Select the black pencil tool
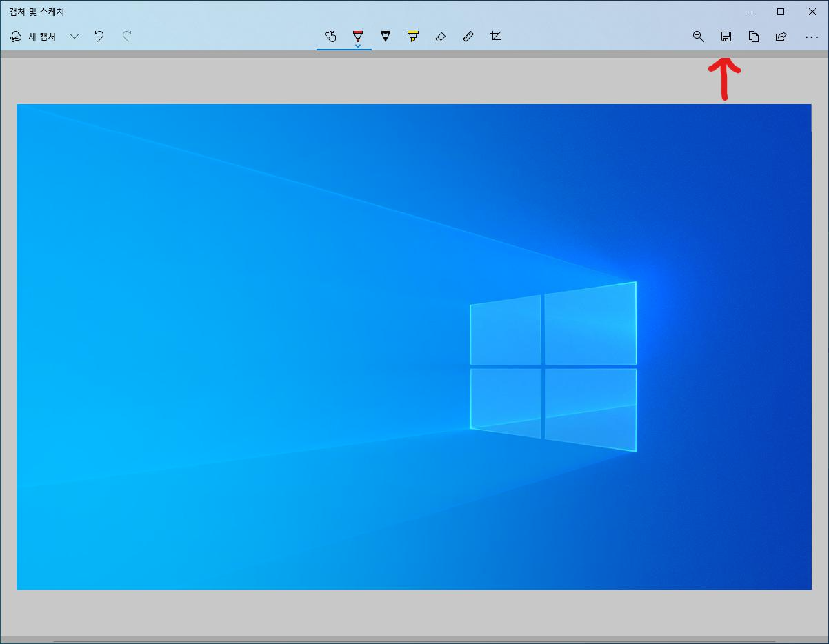This screenshot has height=644, width=829. click(386, 37)
